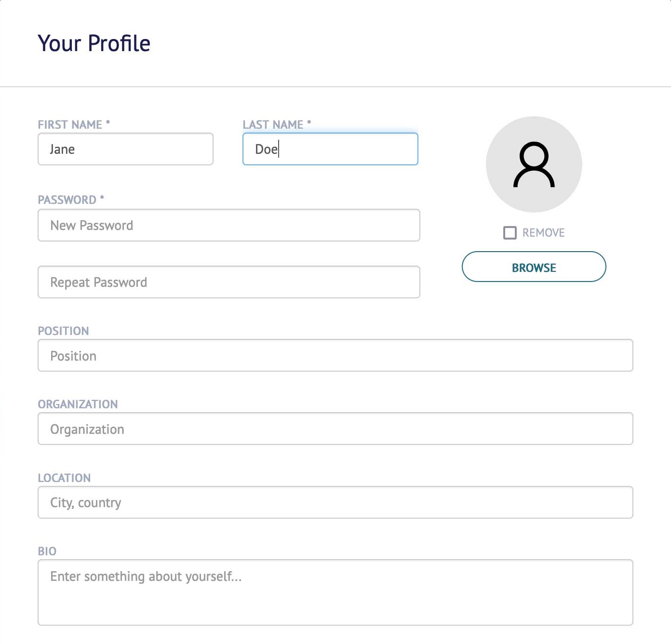The width and height of the screenshot is (671, 644).
Task: Click the Organization input box
Action: [x=335, y=429]
